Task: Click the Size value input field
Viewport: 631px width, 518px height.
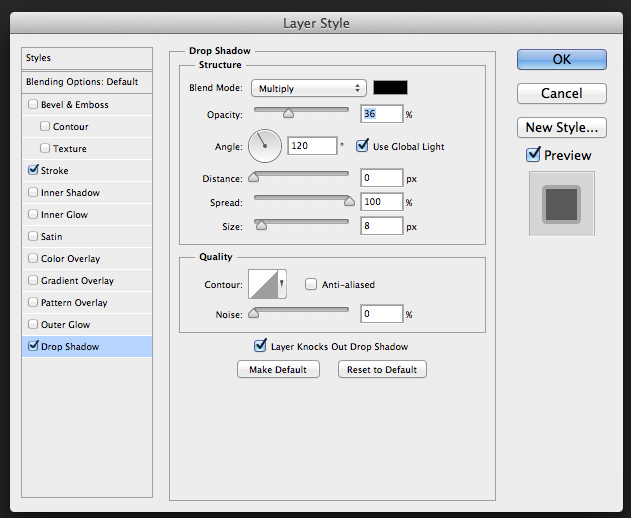Action: pyautogui.click(x=382, y=226)
